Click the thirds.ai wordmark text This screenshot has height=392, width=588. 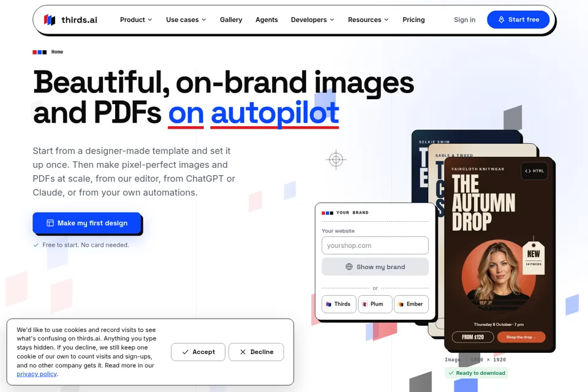(79, 20)
